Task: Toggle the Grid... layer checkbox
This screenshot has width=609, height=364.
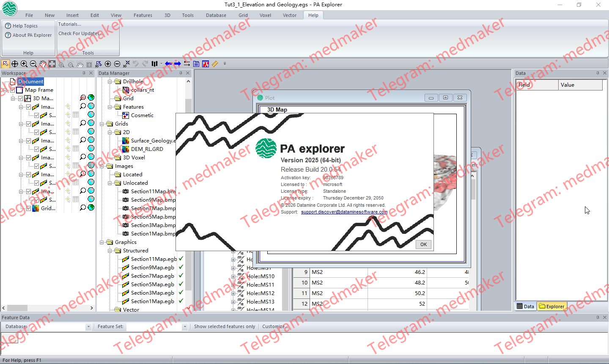Action: [28, 208]
